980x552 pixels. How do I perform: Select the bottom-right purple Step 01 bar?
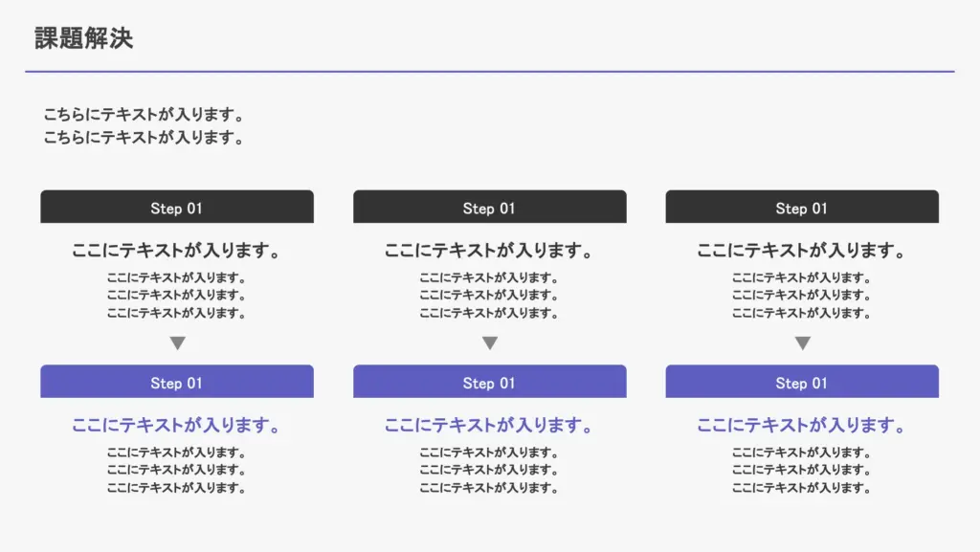point(802,382)
